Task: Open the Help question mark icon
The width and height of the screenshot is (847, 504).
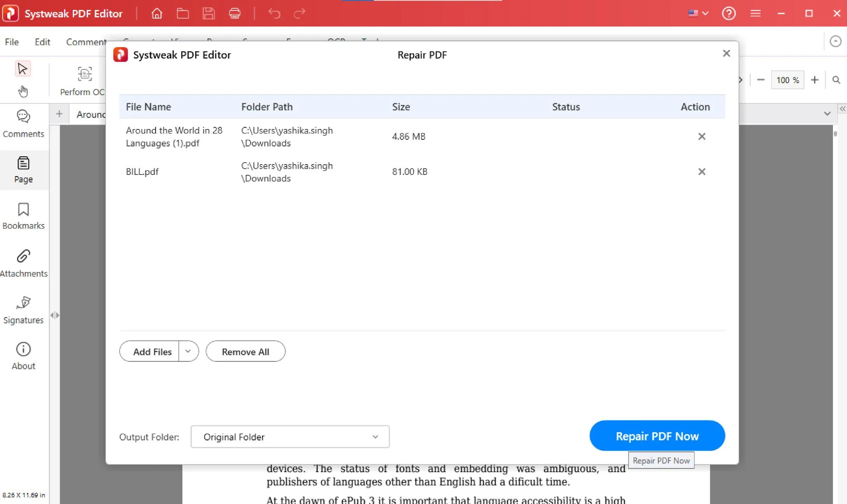Action: [x=729, y=14]
